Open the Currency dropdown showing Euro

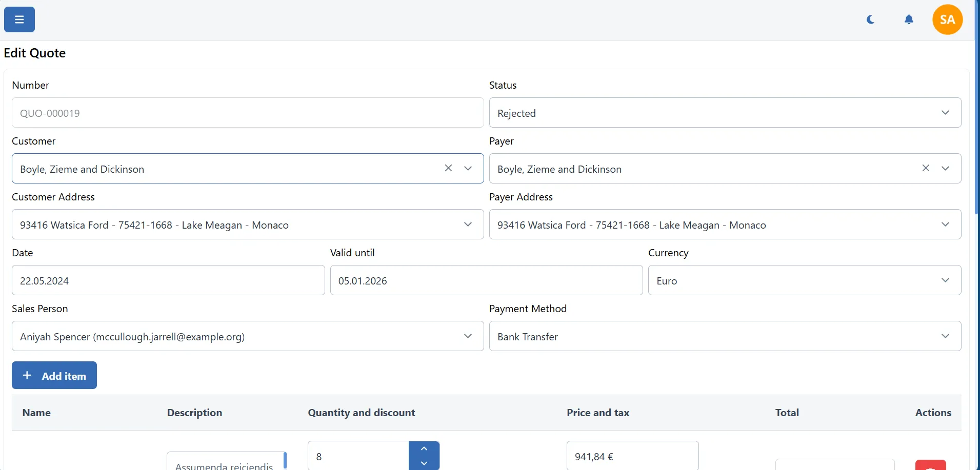point(945,280)
